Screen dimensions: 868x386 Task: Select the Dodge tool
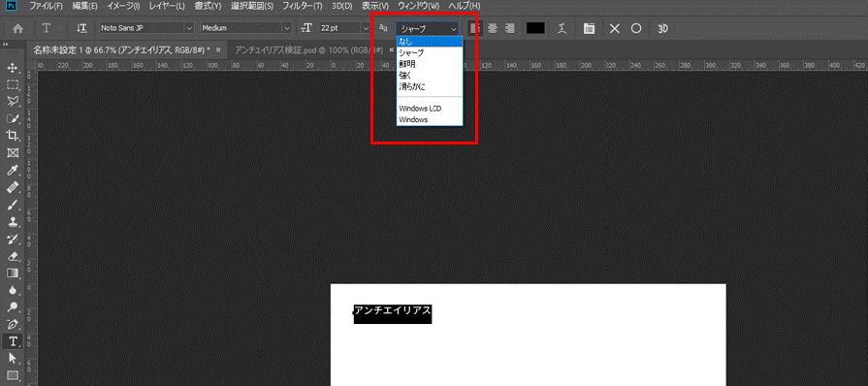pyautogui.click(x=13, y=306)
